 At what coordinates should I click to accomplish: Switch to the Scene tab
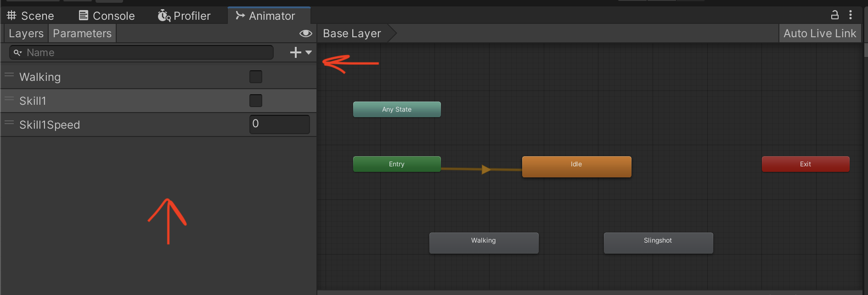[30, 16]
